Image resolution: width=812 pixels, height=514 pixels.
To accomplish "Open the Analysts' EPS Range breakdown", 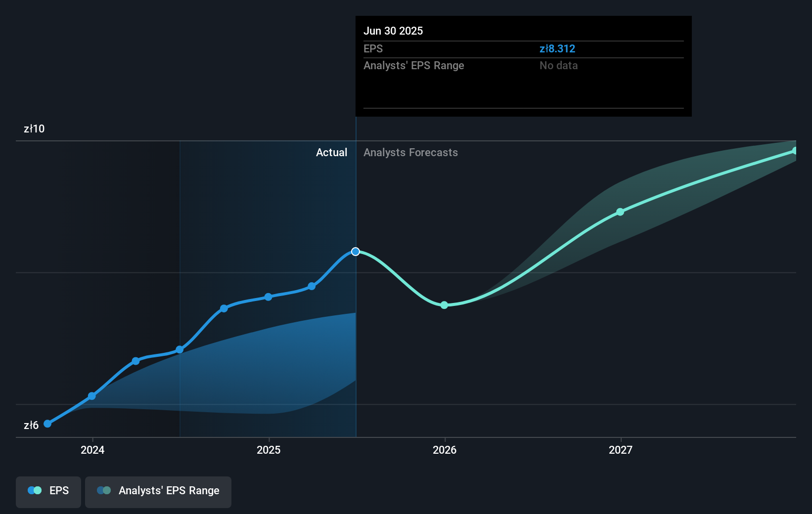I will pyautogui.click(x=413, y=65).
